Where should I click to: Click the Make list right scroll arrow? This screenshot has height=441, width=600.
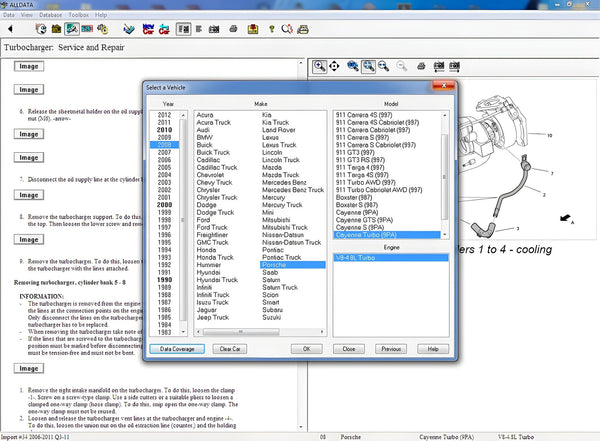click(322, 332)
